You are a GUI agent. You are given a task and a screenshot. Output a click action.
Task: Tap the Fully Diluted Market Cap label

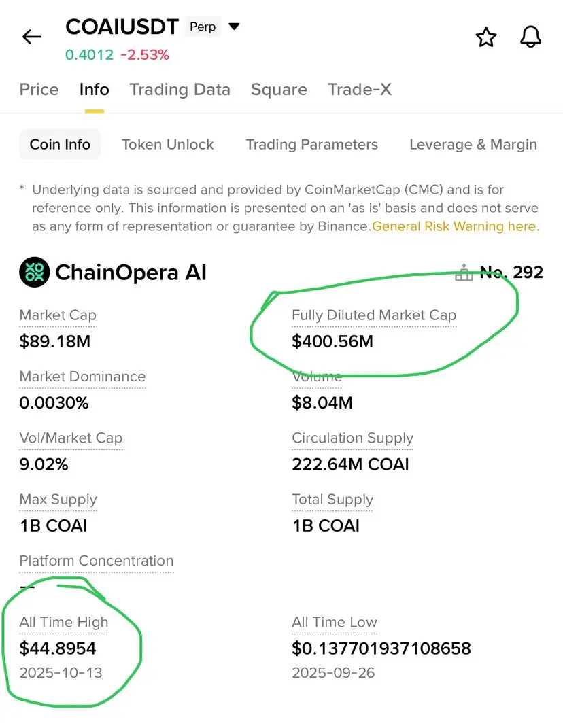click(x=374, y=315)
